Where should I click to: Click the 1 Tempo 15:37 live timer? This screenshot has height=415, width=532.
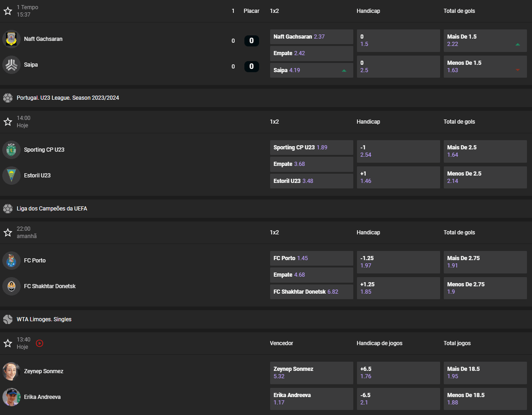(28, 11)
